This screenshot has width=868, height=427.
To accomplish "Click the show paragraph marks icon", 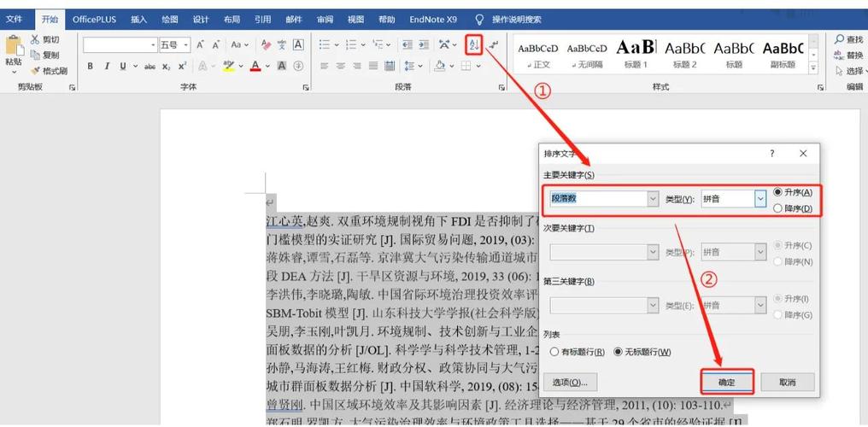I will point(494,44).
